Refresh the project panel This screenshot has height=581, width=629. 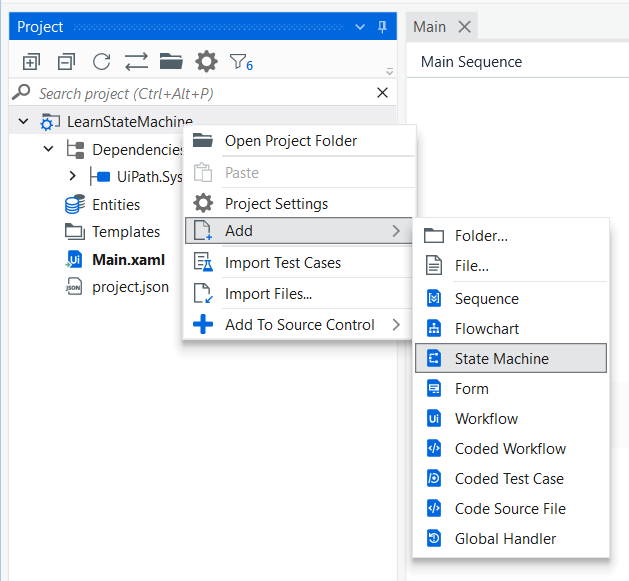[101, 62]
